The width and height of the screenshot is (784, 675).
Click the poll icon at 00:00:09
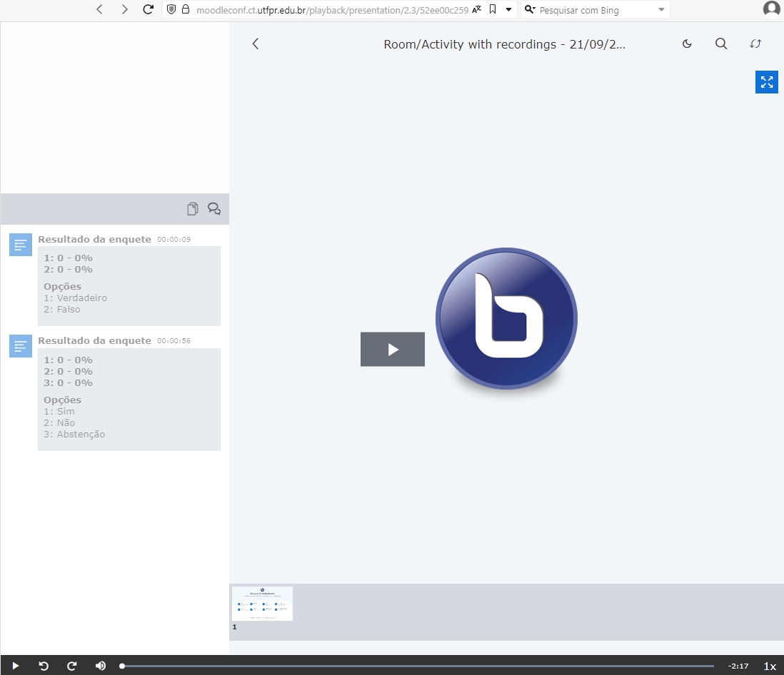click(x=21, y=245)
